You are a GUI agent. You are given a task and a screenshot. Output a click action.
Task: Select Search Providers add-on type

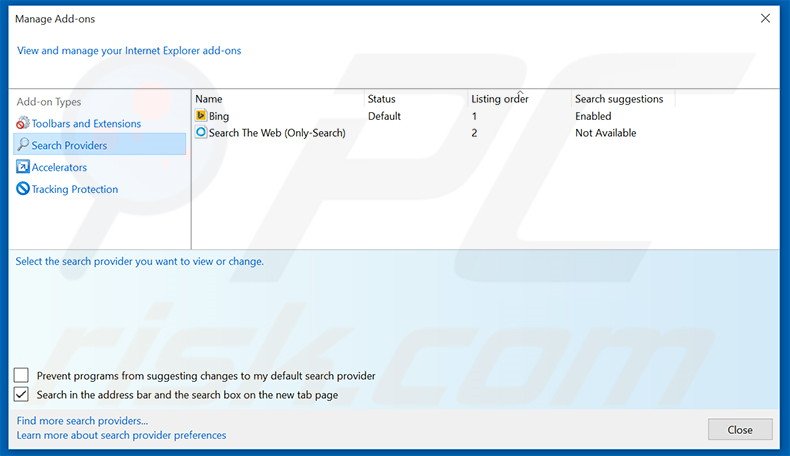[100, 145]
